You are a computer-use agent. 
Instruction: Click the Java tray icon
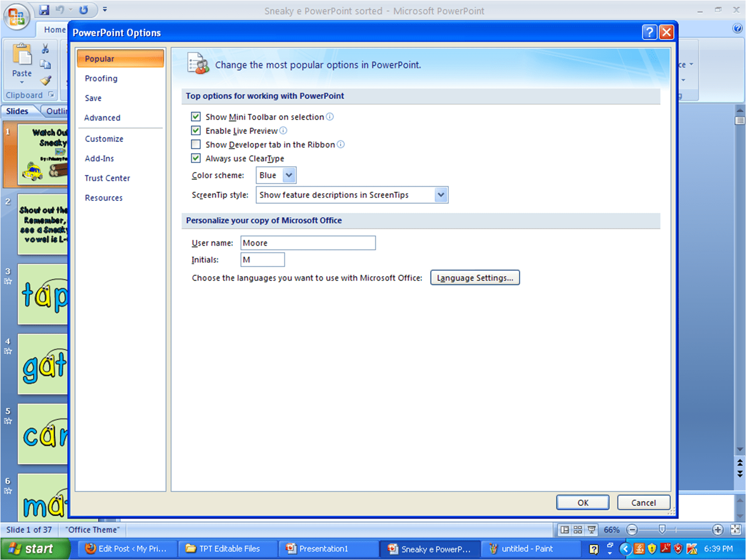[639, 549]
